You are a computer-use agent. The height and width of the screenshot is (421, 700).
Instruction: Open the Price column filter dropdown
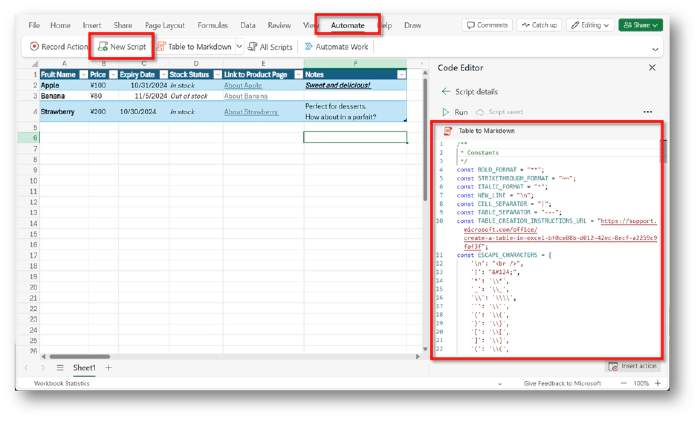pyautogui.click(x=113, y=74)
